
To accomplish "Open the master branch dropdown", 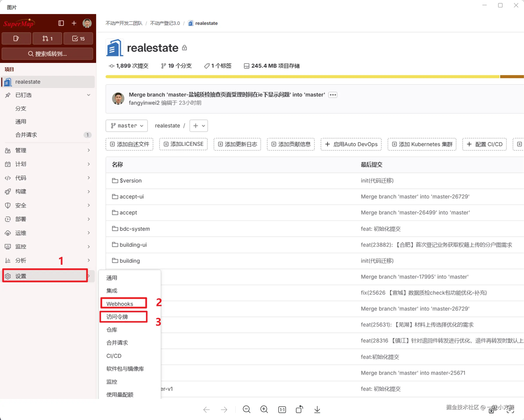I will point(127,126).
